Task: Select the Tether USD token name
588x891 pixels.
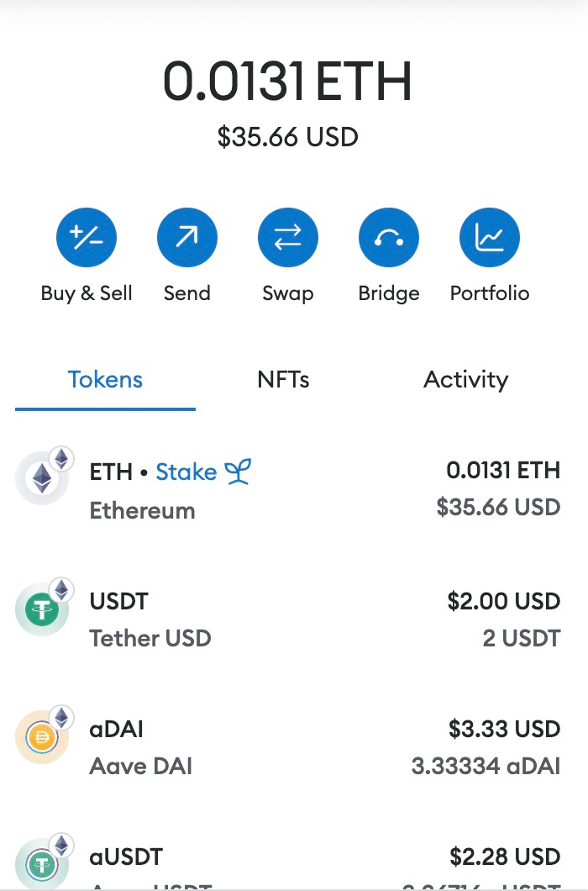Action: tap(150, 638)
